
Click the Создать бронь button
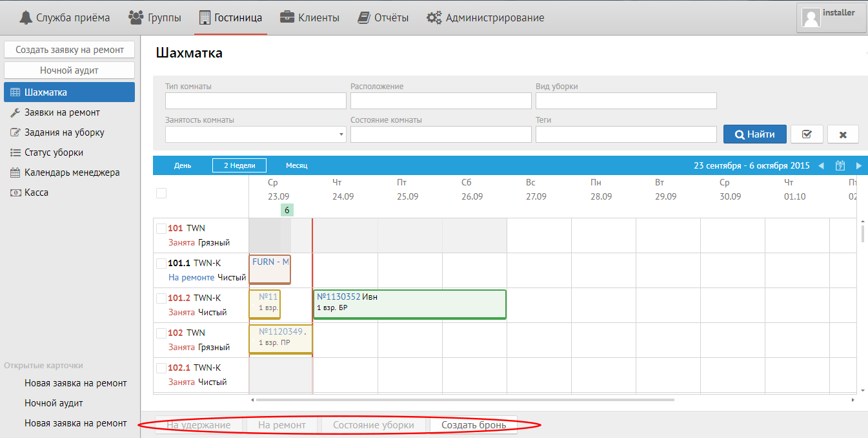click(473, 425)
